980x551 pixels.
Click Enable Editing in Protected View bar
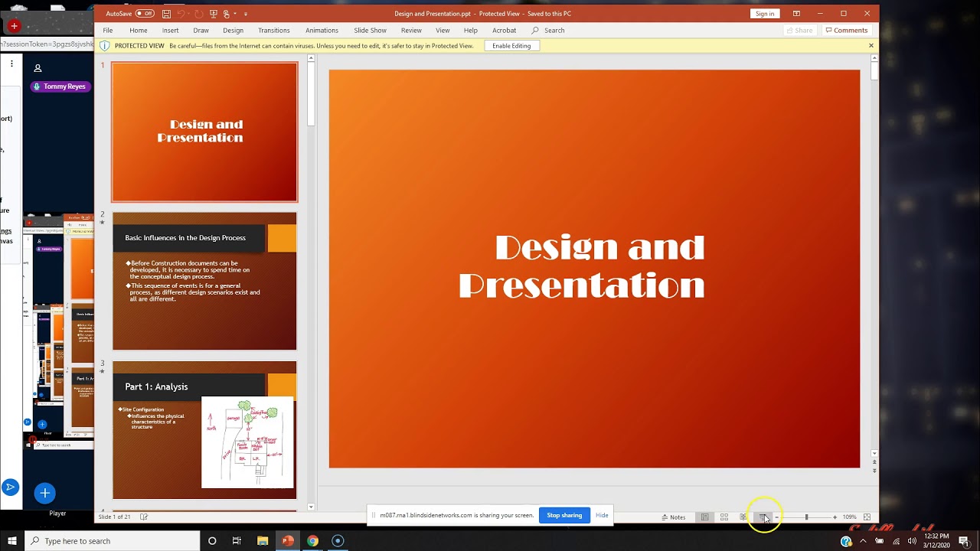[x=511, y=46]
